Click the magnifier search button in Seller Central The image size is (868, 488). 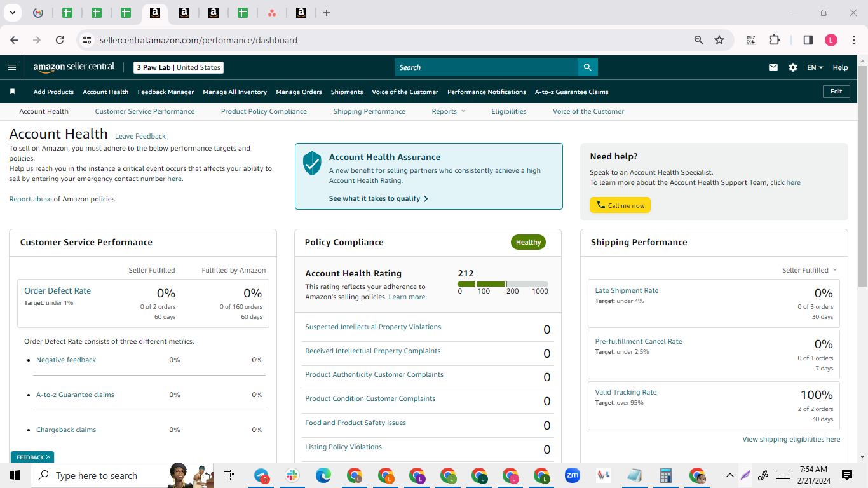pos(588,67)
